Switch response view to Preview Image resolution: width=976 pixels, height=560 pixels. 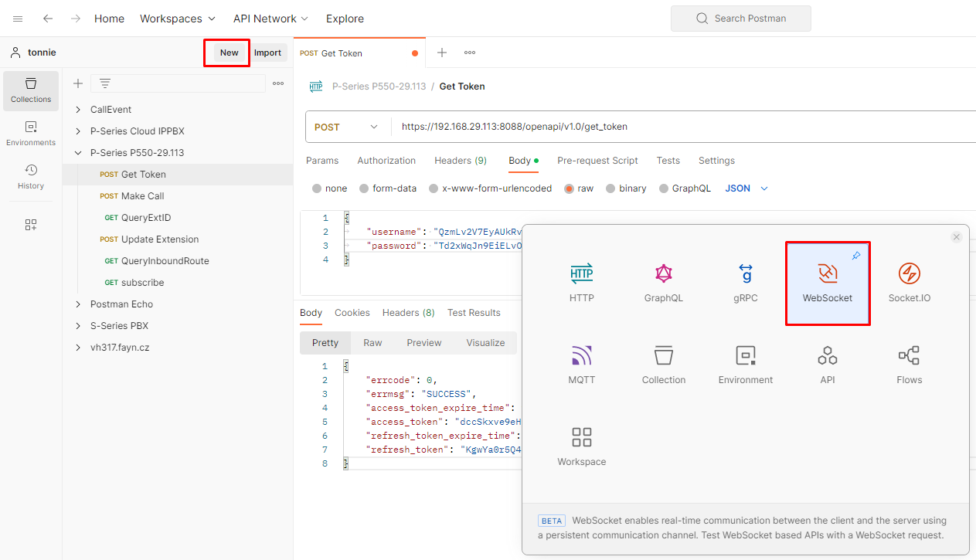pos(424,343)
